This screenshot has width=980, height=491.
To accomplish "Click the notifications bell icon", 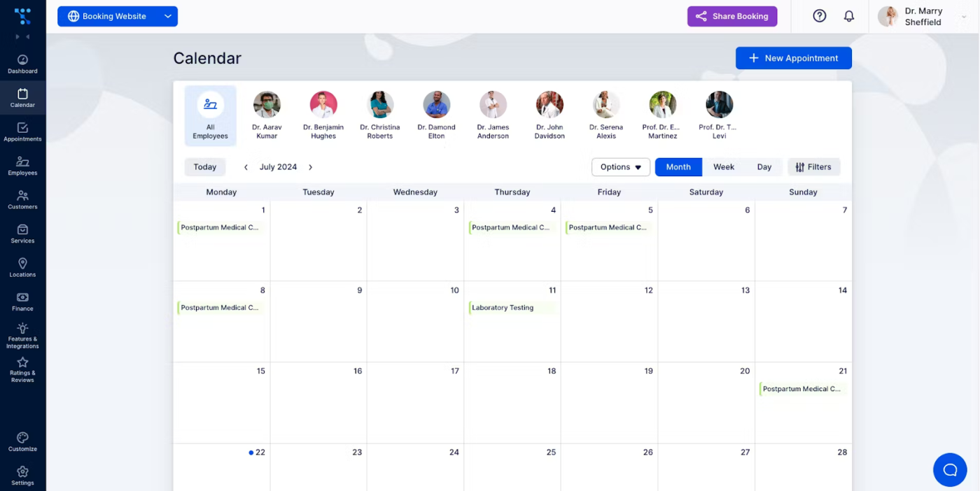I will pyautogui.click(x=849, y=16).
